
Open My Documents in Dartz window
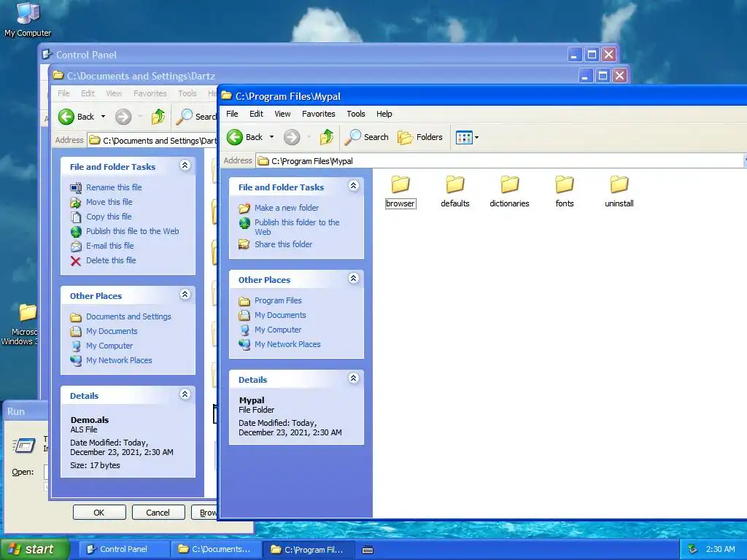[x=112, y=332]
